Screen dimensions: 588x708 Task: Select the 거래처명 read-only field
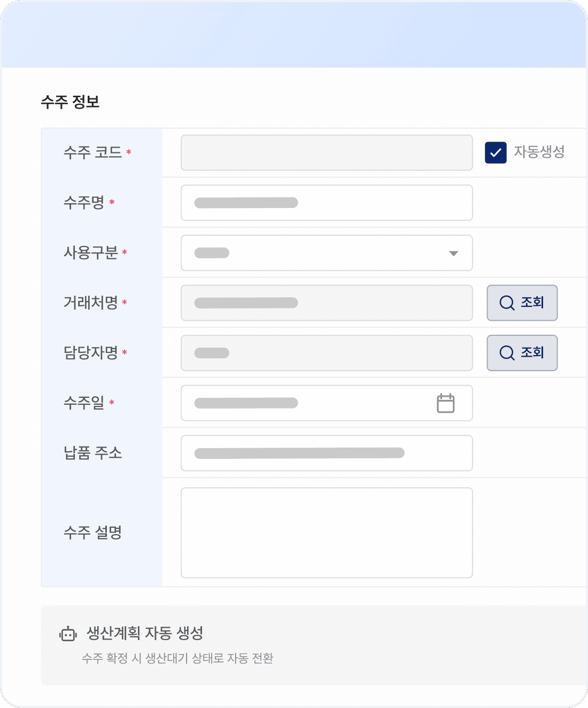[x=327, y=303]
